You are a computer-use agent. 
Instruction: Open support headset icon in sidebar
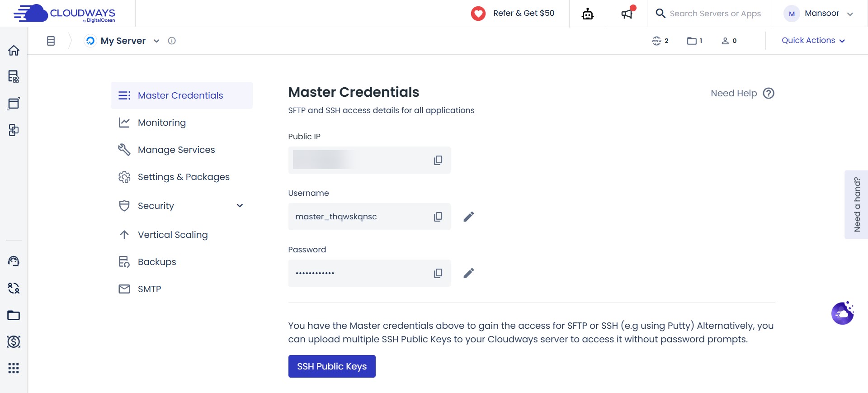pyautogui.click(x=14, y=261)
